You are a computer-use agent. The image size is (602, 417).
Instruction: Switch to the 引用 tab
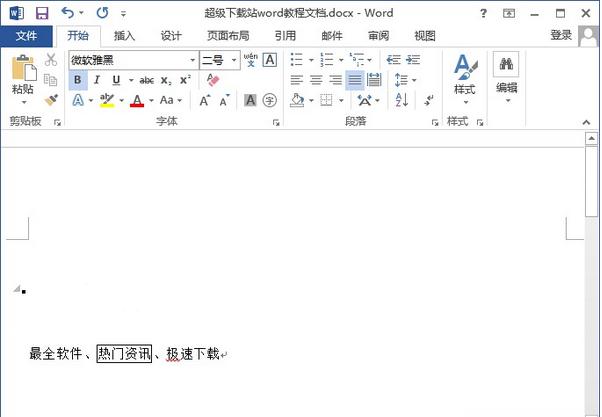tap(285, 36)
